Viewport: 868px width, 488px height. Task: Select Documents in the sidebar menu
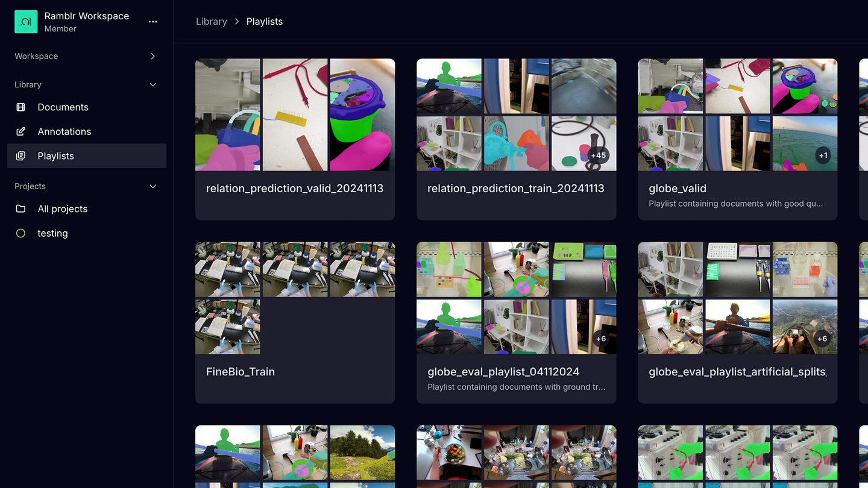[x=63, y=107]
